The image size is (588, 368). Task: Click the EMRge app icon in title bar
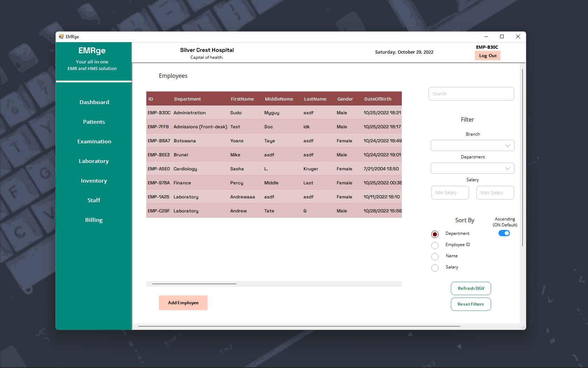pos(61,36)
